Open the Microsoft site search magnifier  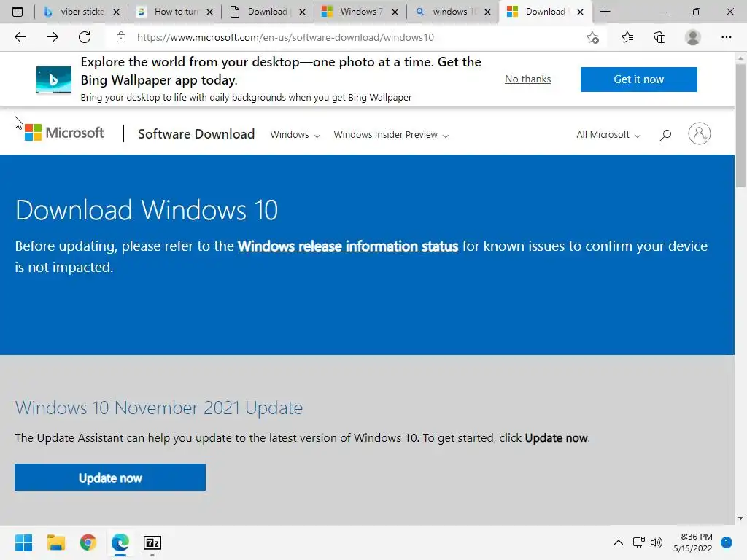pos(665,135)
